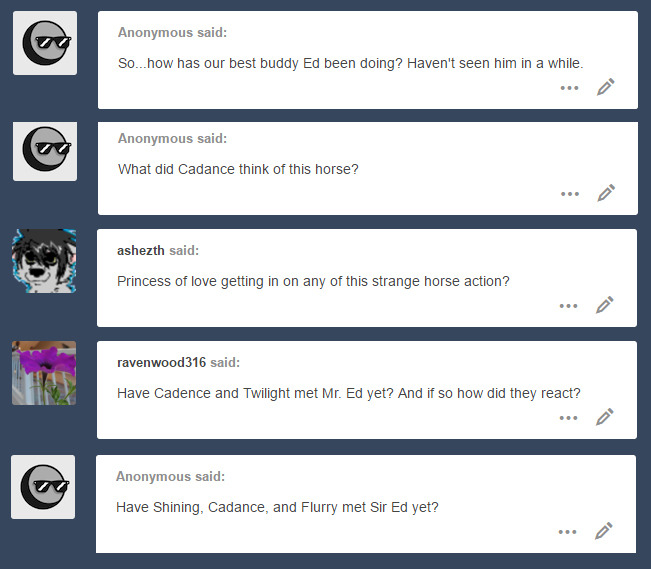Click 'Princess of love getting in' message text
This screenshot has width=651, height=569.
point(313,281)
